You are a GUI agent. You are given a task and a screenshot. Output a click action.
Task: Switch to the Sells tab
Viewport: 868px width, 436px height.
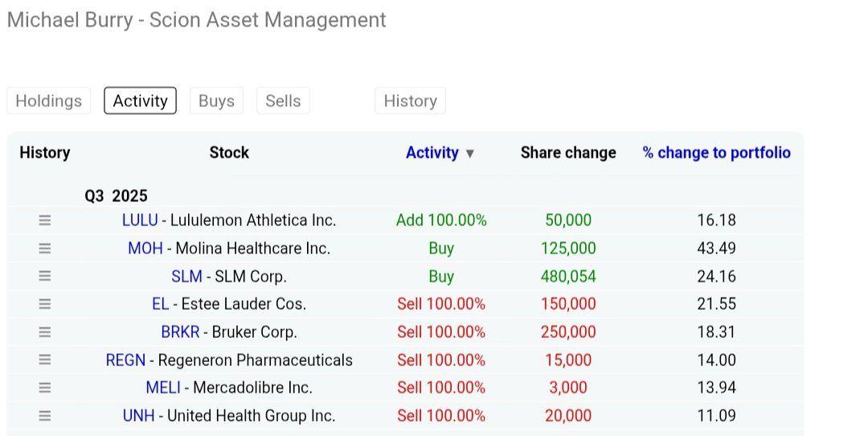tap(283, 101)
